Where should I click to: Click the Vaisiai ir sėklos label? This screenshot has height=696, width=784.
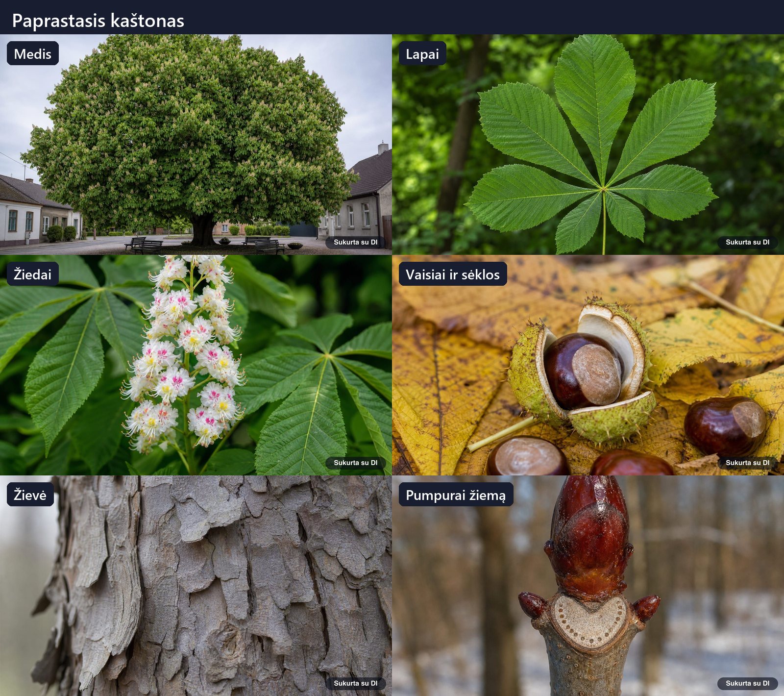[x=453, y=274]
